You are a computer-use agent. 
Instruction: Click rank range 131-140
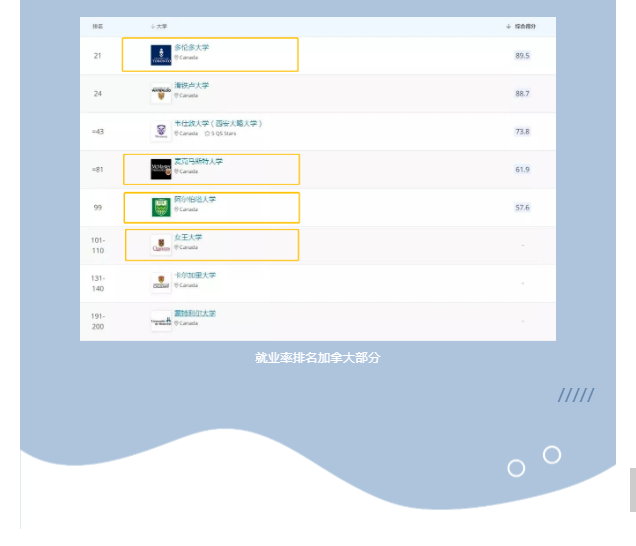98,283
